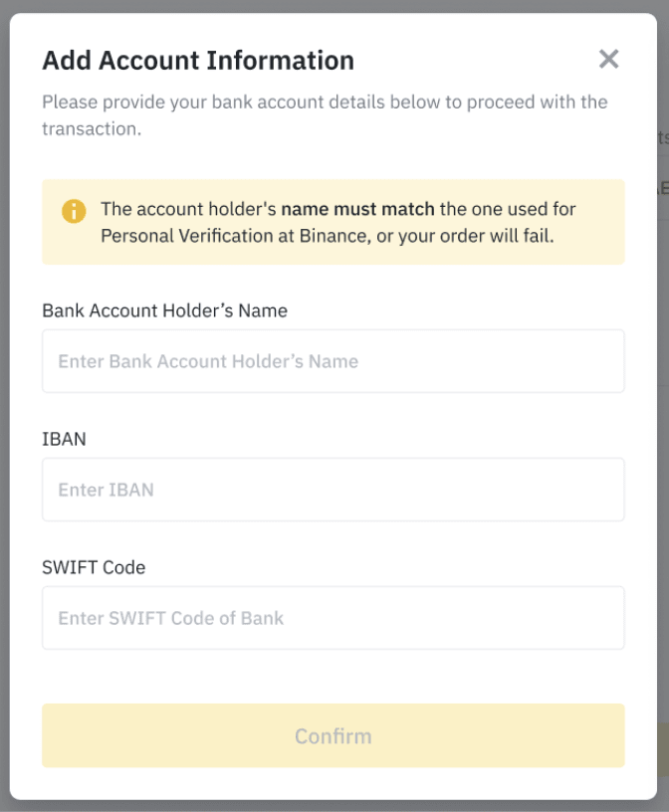Click the IBAN field label
The width and height of the screenshot is (669, 812).
(64, 439)
